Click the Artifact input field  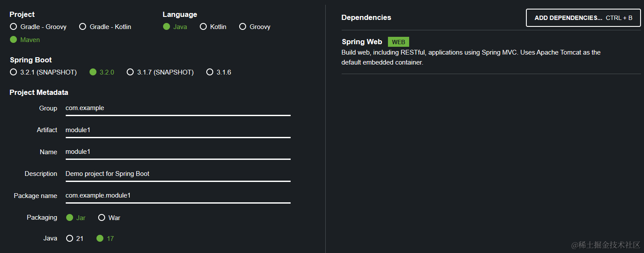[178, 130]
